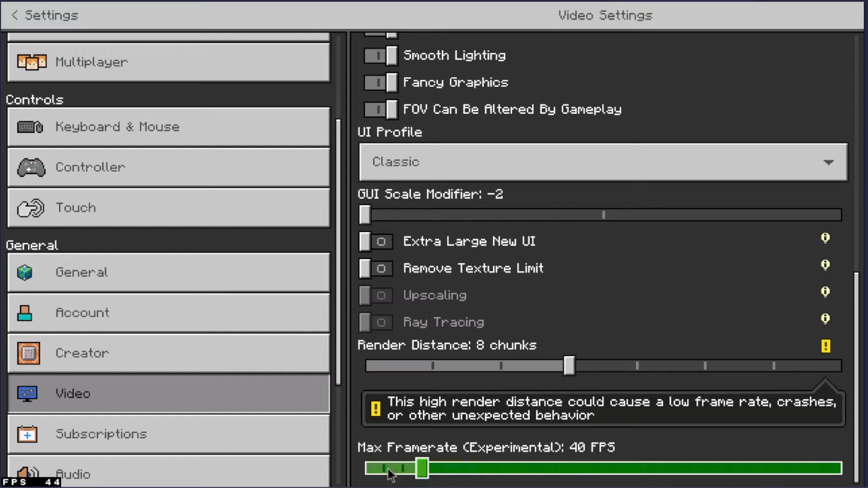
Task: Click the 'Controls' section heading
Action: [x=34, y=100]
